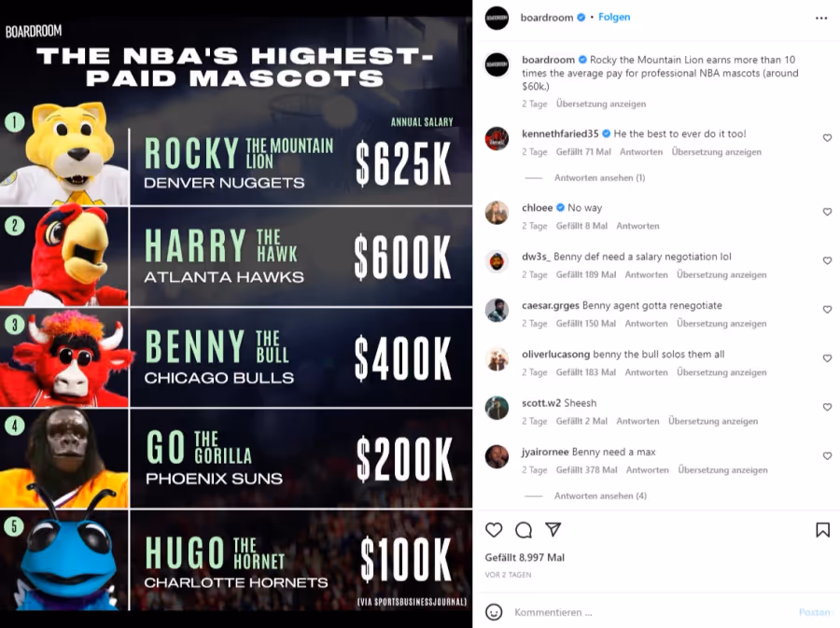Screen dimensions: 840x628
Task: Show translation of the boardroom caption
Action: point(600,104)
